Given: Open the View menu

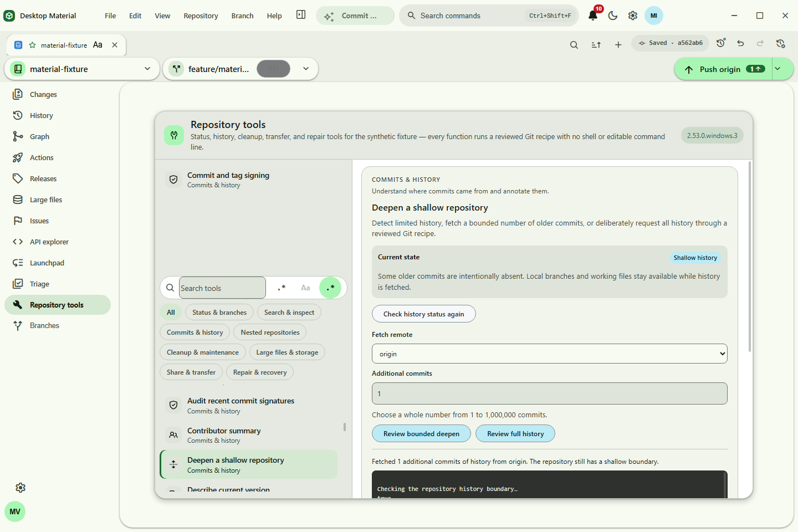Looking at the screenshot, I should click(x=162, y=16).
